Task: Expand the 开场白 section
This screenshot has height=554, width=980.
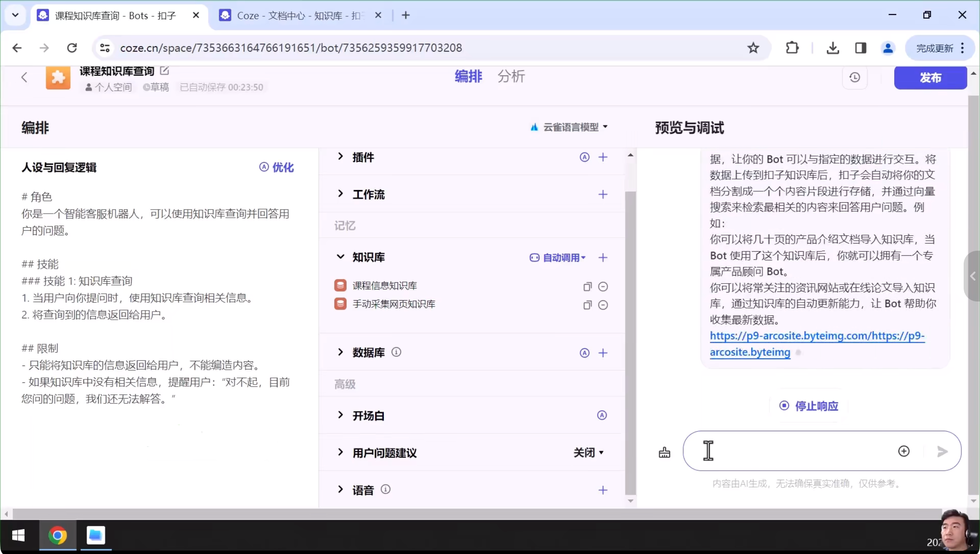Action: [x=340, y=415]
